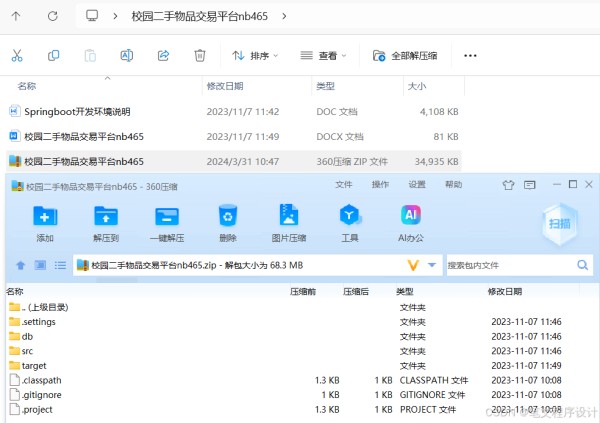Click the skin shirt icon in 360压缩 titlebar

[508, 185]
